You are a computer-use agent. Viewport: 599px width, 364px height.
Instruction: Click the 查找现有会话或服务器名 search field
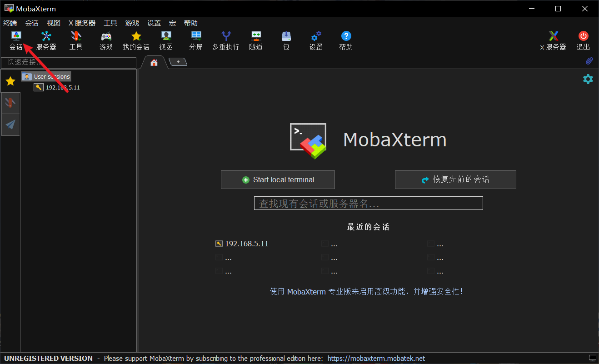click(x=368, y=203)
